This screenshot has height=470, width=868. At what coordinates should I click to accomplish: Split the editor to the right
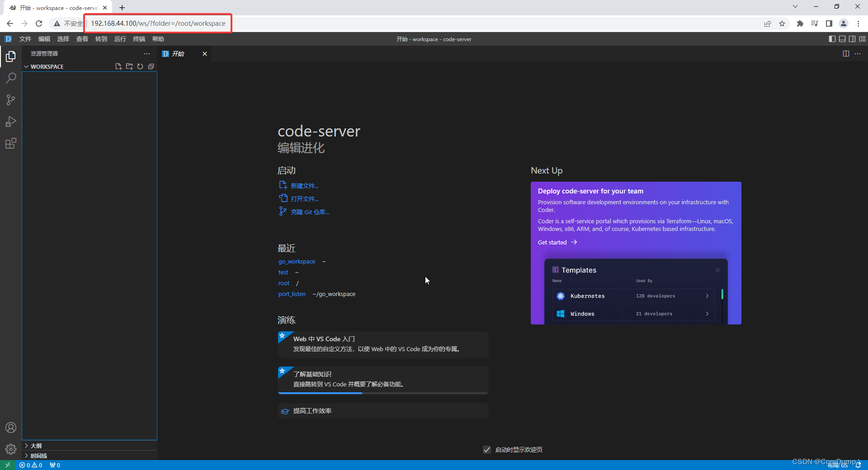[846, 53]
